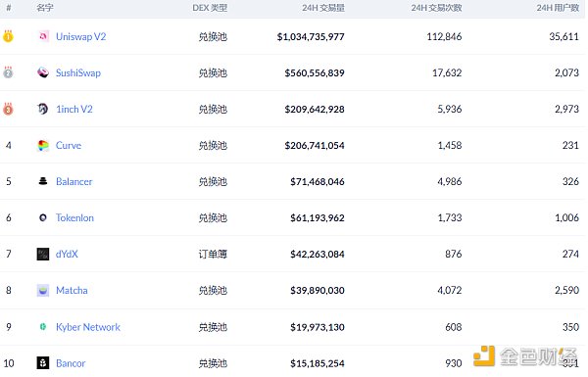
Task: Sort by 24H交易次数 column header
Action: pos(436,8)
